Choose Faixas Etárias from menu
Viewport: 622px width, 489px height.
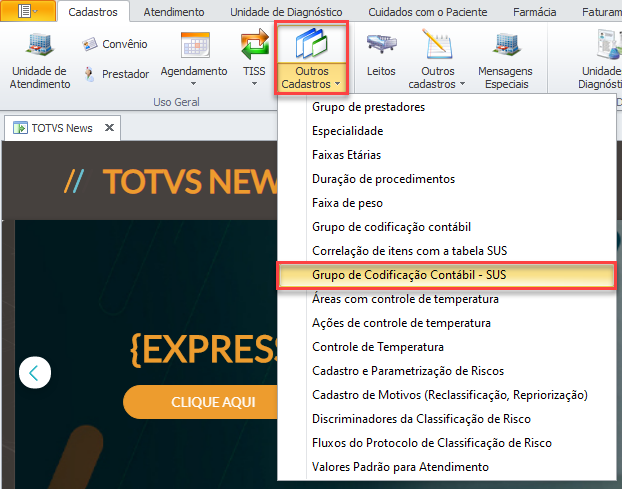tap(447, 155)
